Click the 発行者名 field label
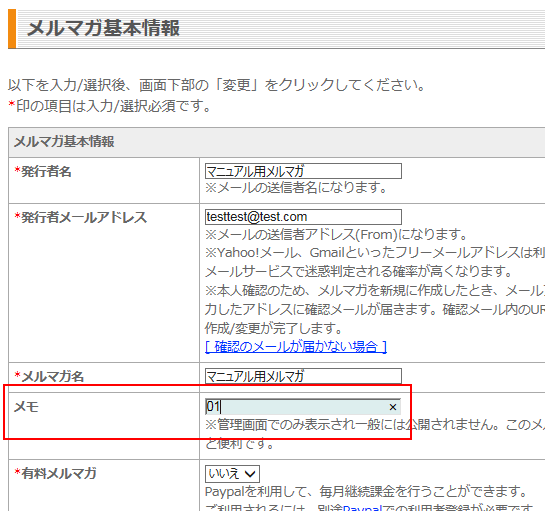This screenshot has height=511, width=545. (43, 171)
